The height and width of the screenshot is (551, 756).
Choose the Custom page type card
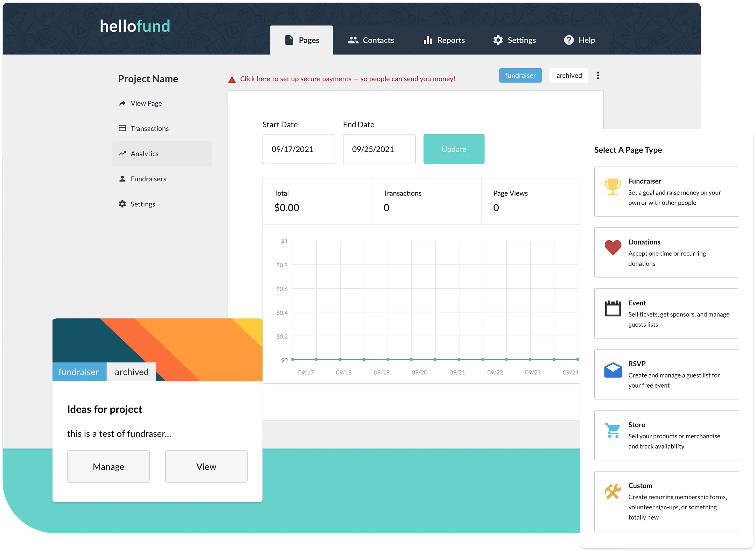[x=666, y=501]
